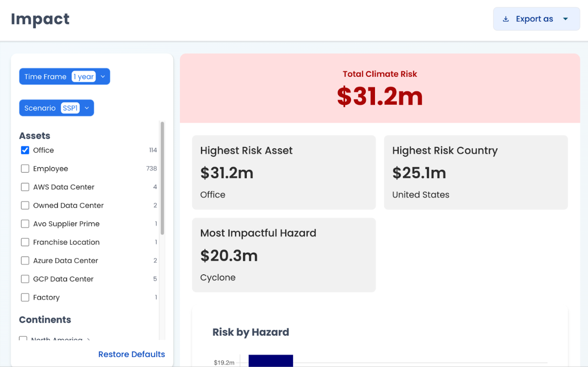Open the Scenario dropdown chevron
588x367 pixels.
click(87, 108)
